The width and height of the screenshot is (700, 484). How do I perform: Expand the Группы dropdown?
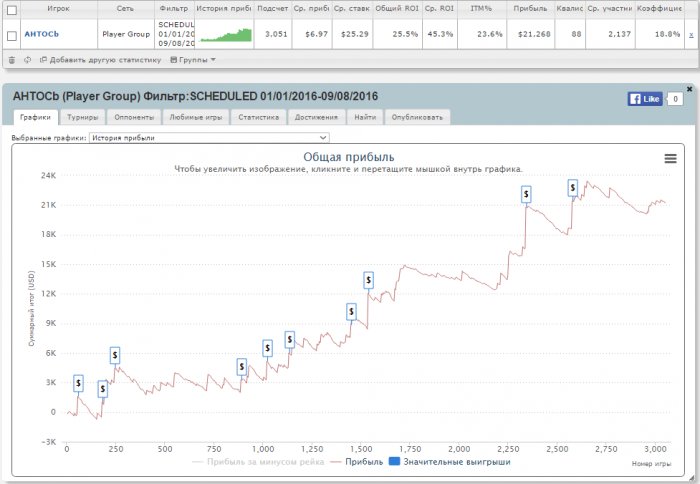pyautogui.click(x=192, y=60)
